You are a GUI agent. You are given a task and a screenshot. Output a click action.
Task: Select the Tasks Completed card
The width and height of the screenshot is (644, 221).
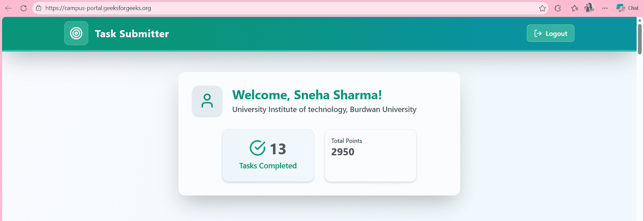click(268, 156)
